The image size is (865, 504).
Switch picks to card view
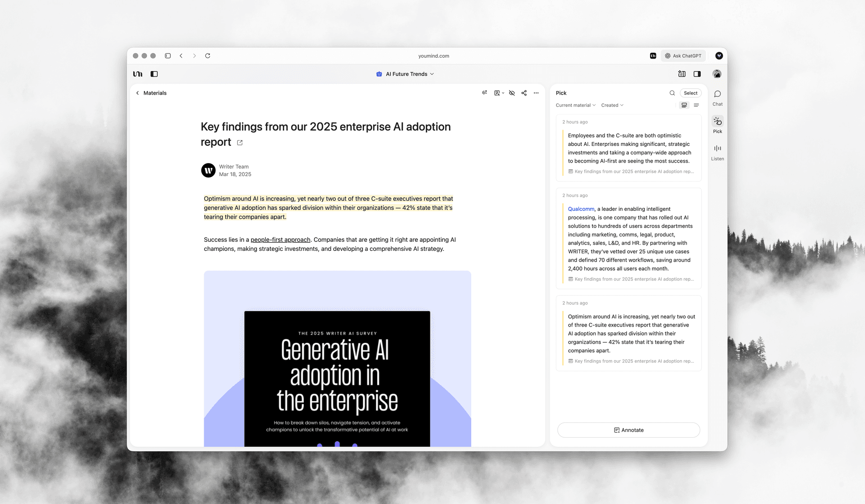tap(684, 105)
